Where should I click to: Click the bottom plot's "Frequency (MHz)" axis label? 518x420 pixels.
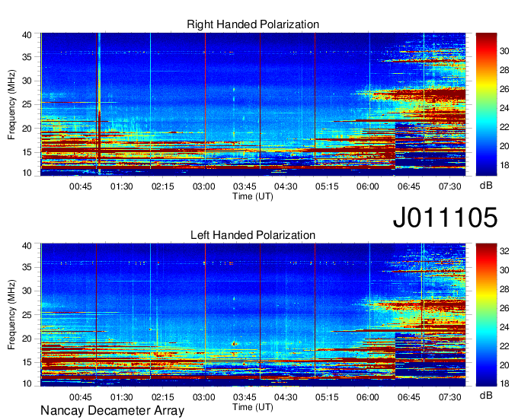pyautogui.click(x=11, y=315)
